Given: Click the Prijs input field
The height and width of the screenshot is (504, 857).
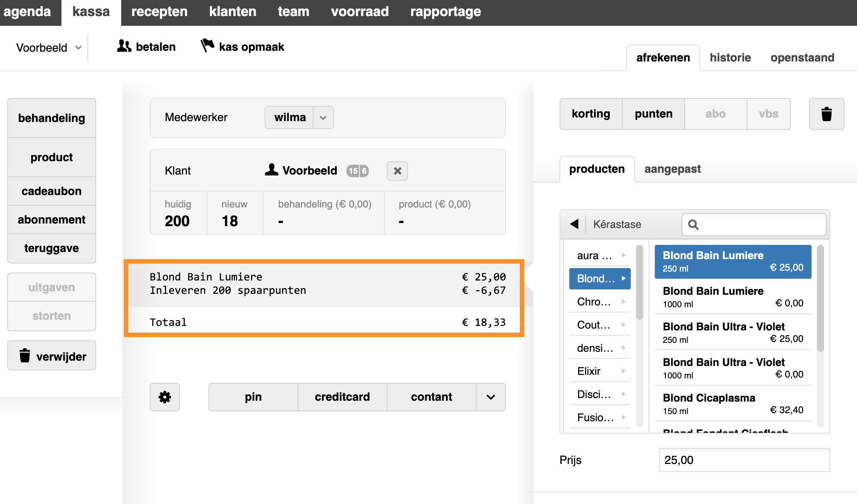Looking at the screenshot, I should click(744, 460).
